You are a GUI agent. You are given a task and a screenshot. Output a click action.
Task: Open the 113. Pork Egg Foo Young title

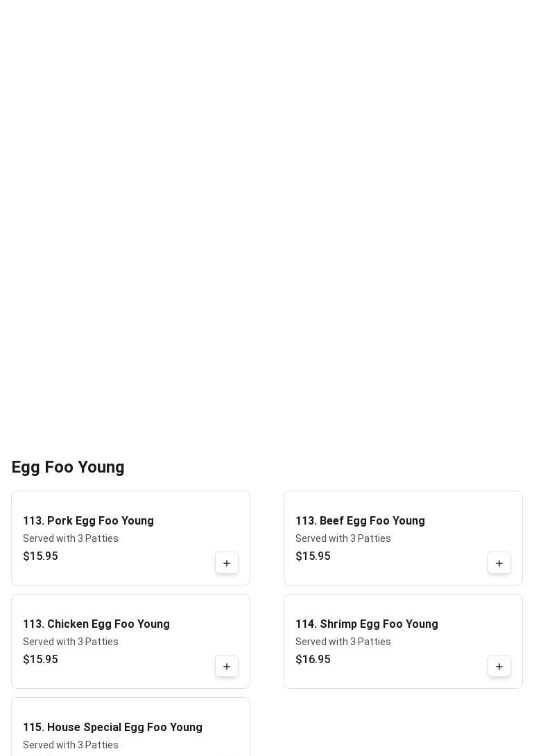88,520
